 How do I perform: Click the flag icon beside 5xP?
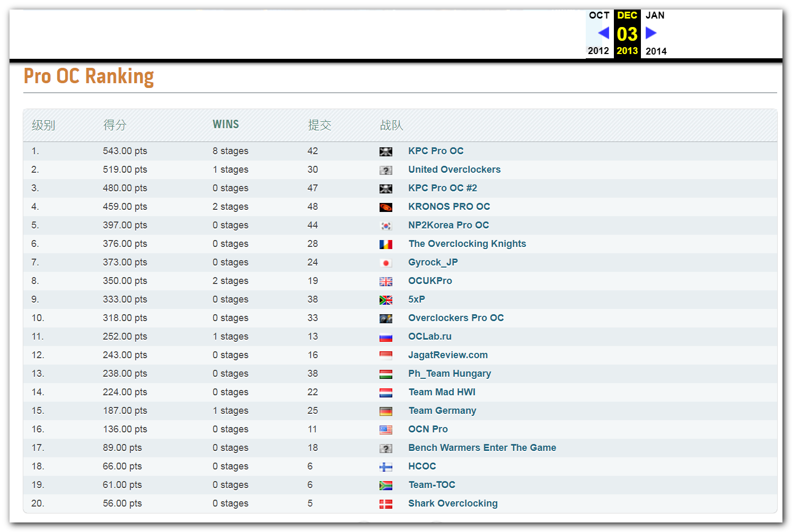pos(386,300)
